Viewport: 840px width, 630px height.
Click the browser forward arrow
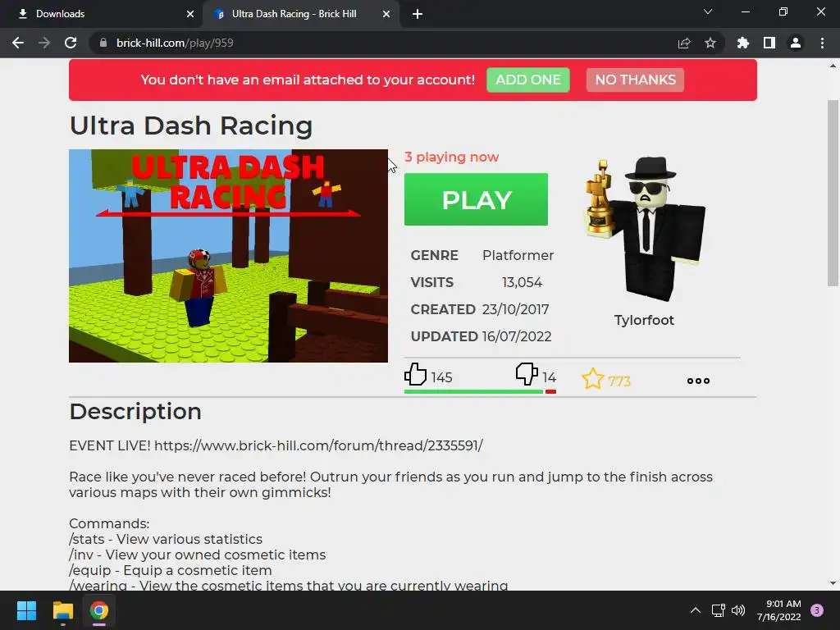44,43
